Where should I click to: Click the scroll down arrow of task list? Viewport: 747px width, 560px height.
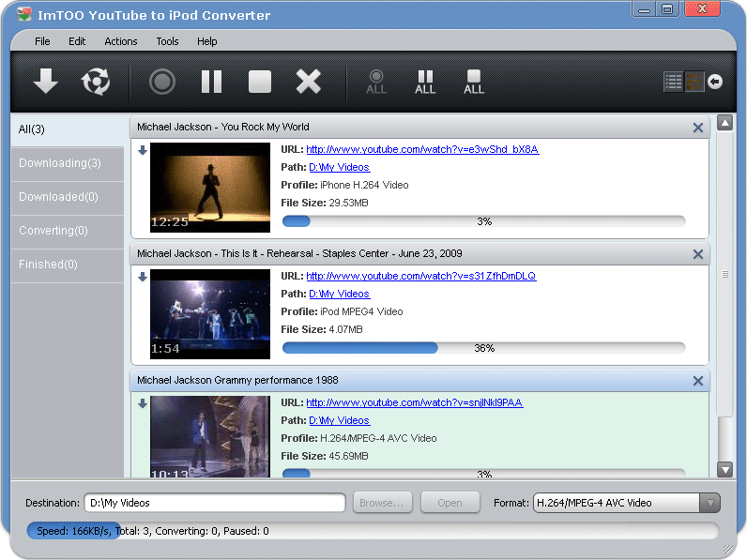click(x=724, y=470)
